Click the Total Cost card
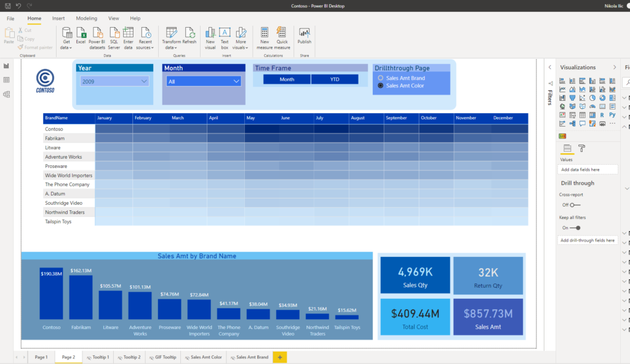The image size is (630, 364). click(x=415, y=317)
